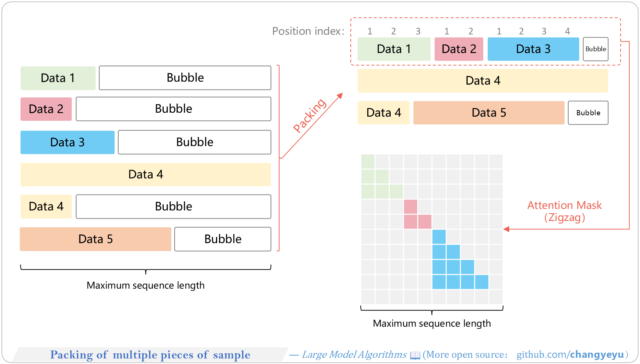Click the small Bubble box beside packed Data 3
The image size is (640, 364).
pos(596,49)
